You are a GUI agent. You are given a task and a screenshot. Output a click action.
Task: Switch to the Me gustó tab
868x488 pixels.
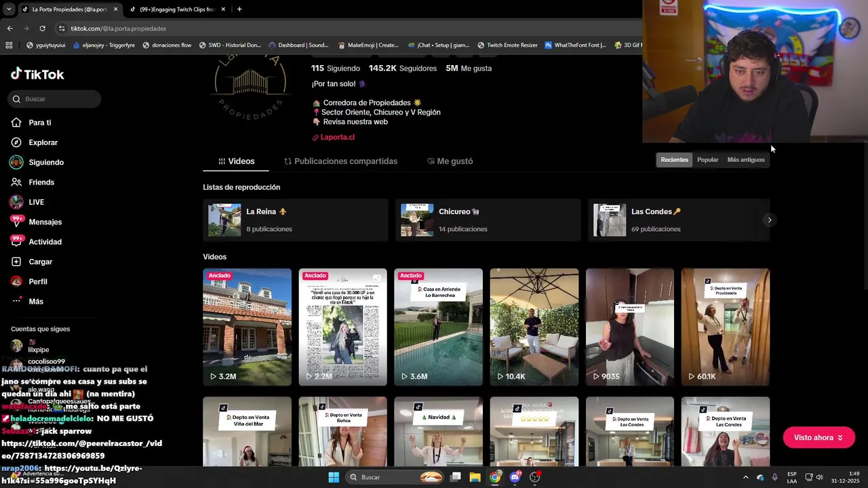(x=450, y=161)
